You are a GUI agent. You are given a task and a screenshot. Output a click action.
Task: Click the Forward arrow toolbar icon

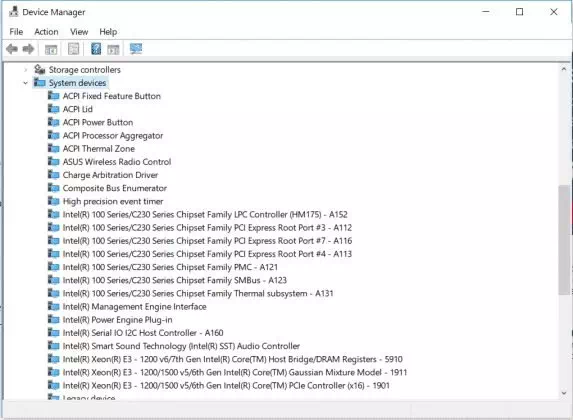[x=28, y=49]
